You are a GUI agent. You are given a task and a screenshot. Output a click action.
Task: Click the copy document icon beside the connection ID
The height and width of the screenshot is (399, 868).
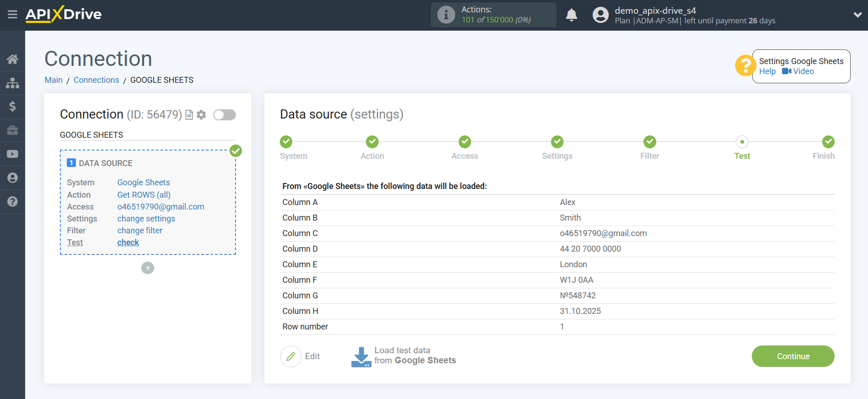[189, 115]
